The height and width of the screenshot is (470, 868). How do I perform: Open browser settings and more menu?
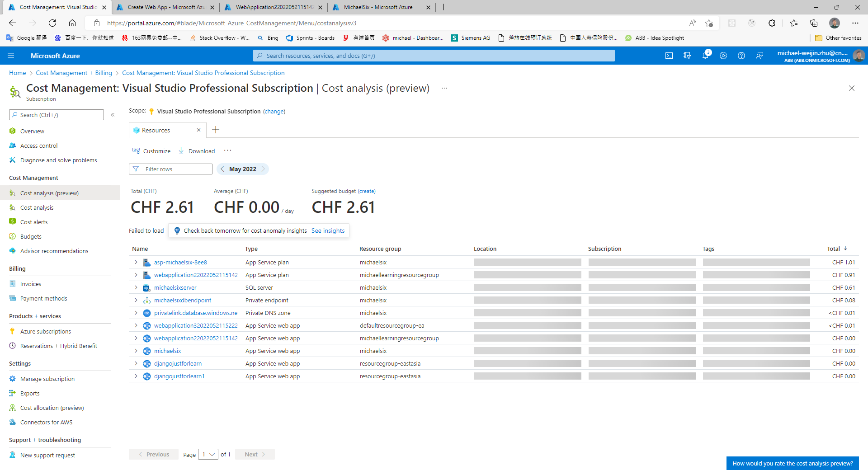855,23
